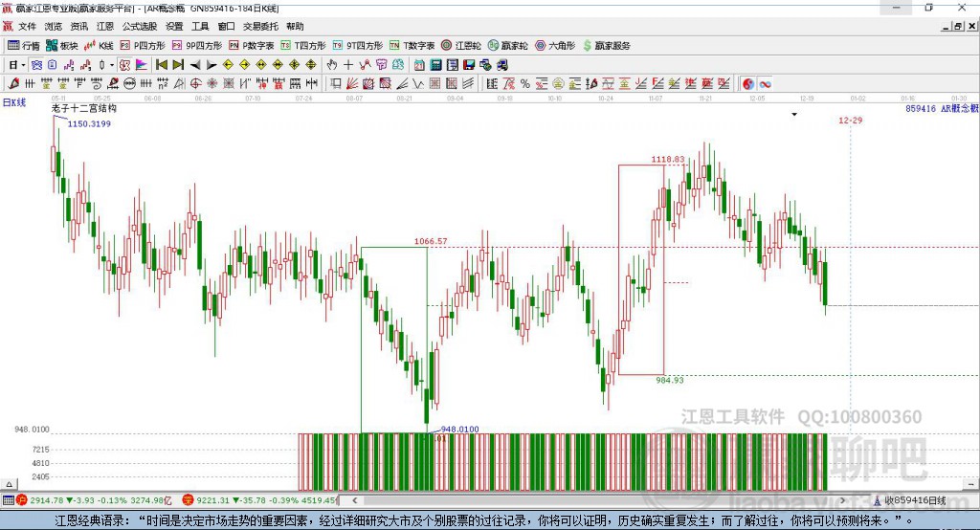The image size is (980, 530).
Task: Click the 1066.57 price level label
Action: 431,241
